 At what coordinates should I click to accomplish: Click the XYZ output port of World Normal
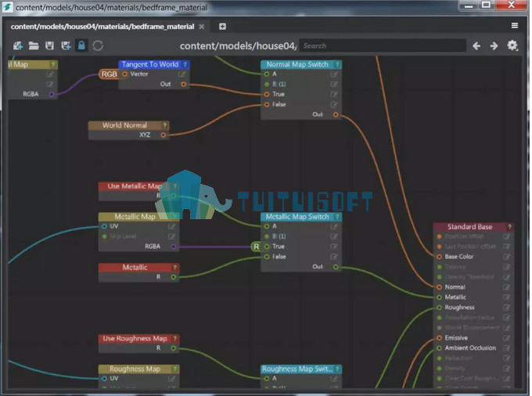[x=164, y=135]
